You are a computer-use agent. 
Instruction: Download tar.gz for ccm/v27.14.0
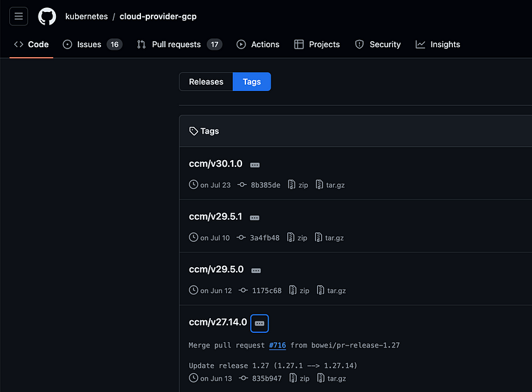click(331, 379)
